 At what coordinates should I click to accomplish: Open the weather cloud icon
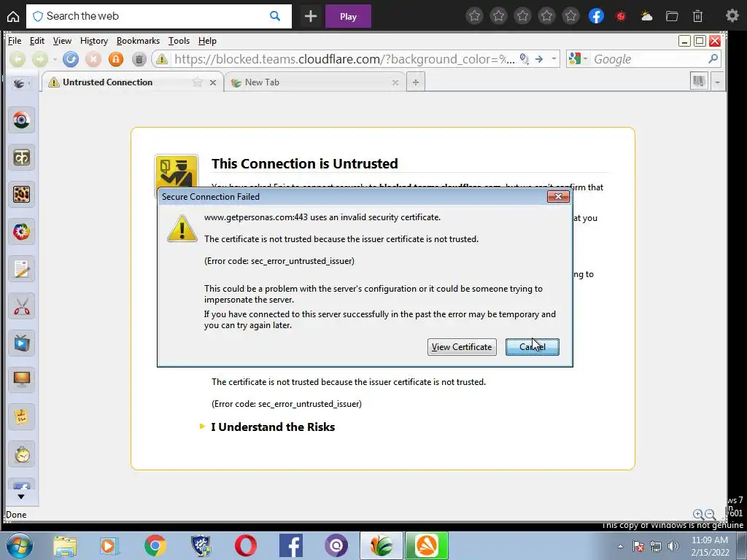pyautogui.click(x=646, y=16)
